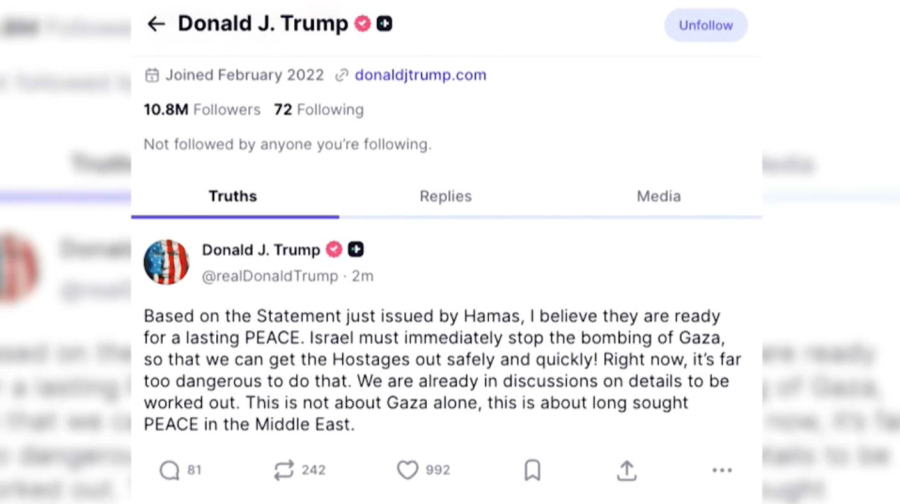The width and height of the screenshot is (900, 504).
Task: Switch to the Replies tab
Action: tap(445, 196)
